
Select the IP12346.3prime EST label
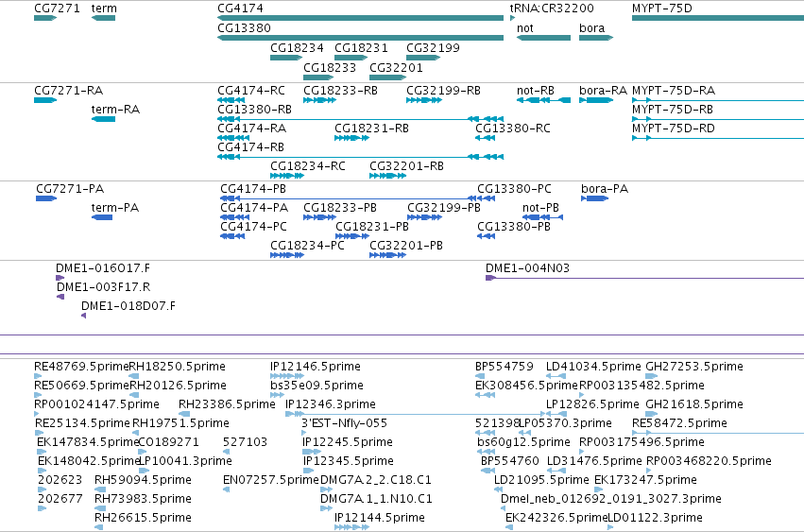[331, 404]
